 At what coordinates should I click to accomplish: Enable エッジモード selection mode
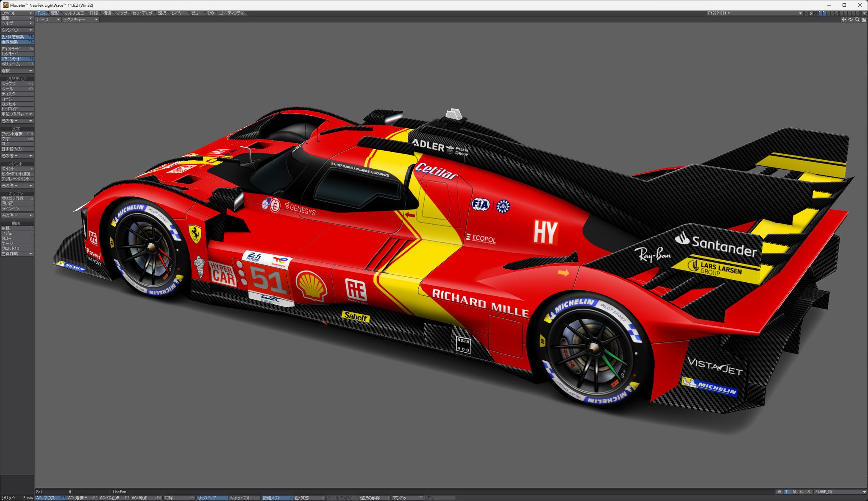pyautogui.click(x=17, y=54)
